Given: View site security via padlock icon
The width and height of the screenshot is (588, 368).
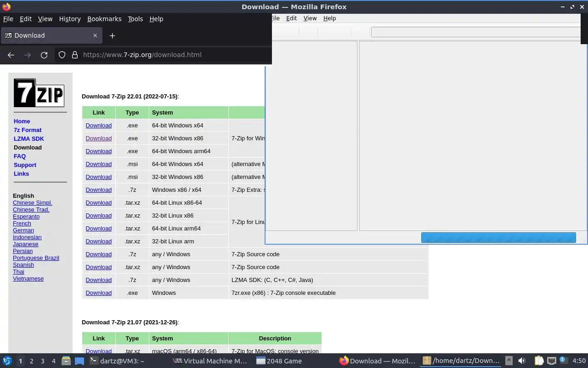Looking at the screenshot, I should pyautogui.click(x=75, y=55).
